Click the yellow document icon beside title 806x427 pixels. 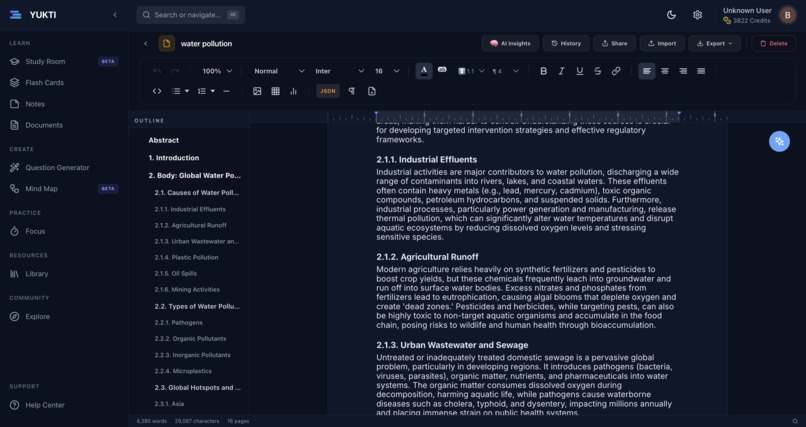click(x=166, y=44)
